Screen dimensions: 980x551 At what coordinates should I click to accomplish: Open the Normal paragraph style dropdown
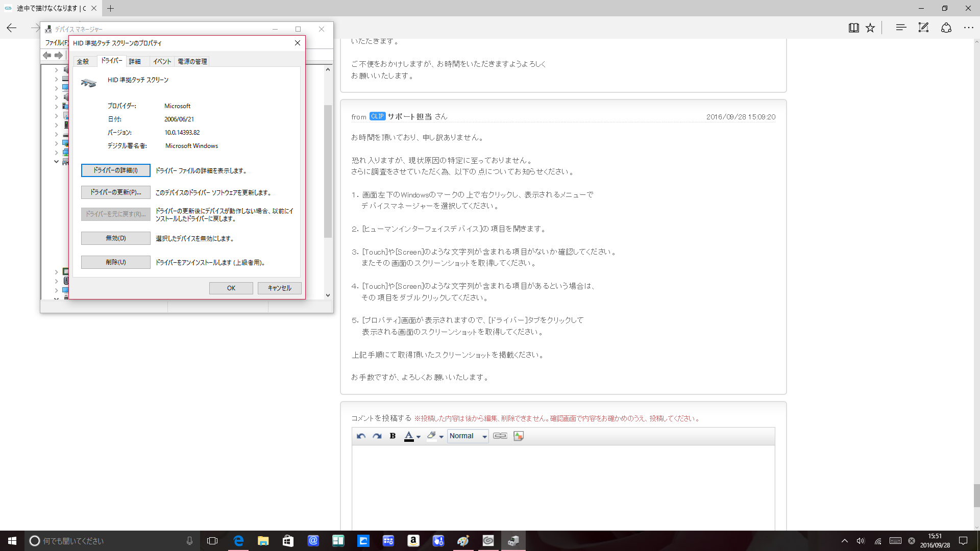click(468, 436)
